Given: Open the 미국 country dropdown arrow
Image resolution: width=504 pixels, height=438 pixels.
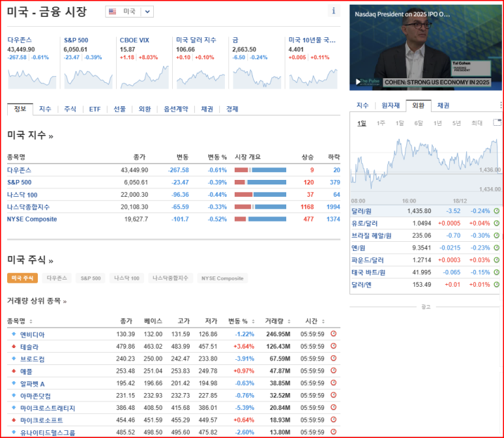Looking at the screenshot, I should [147, 12].
